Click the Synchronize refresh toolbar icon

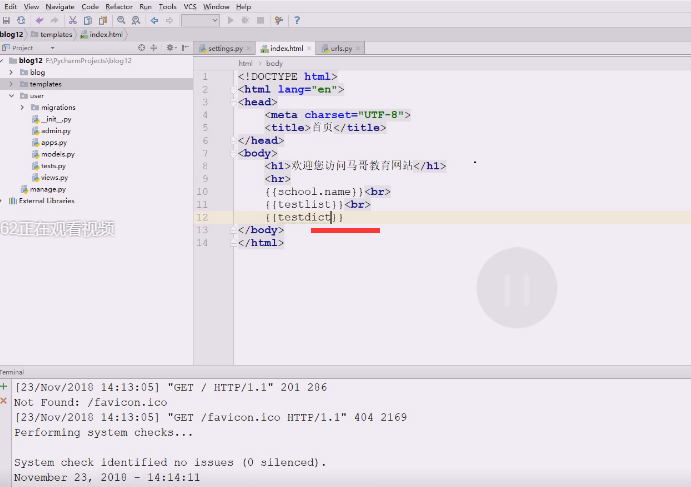click(x=21, y=20)
